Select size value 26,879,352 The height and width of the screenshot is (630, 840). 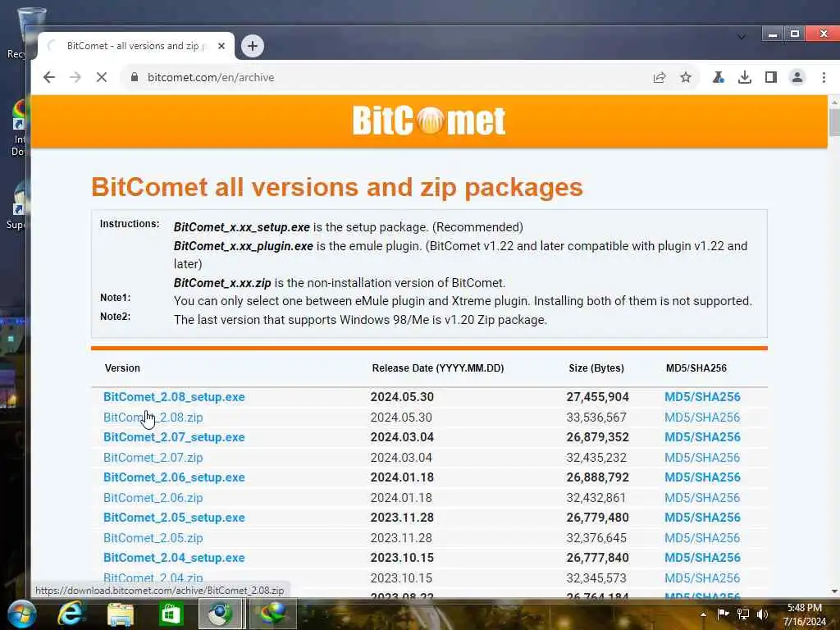597,437
